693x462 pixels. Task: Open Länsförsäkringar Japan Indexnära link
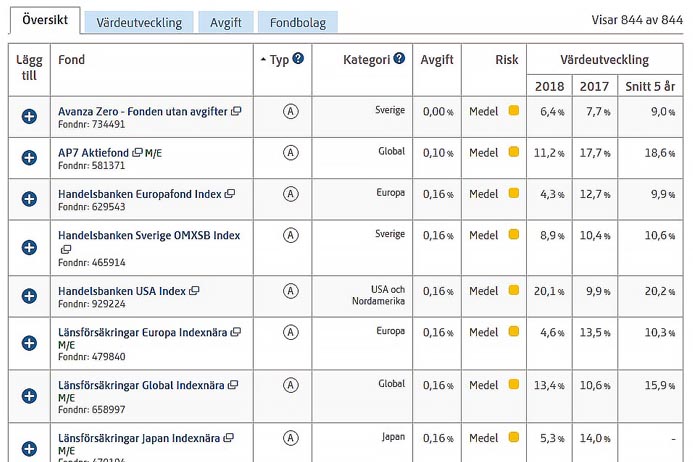click(139, 439)
